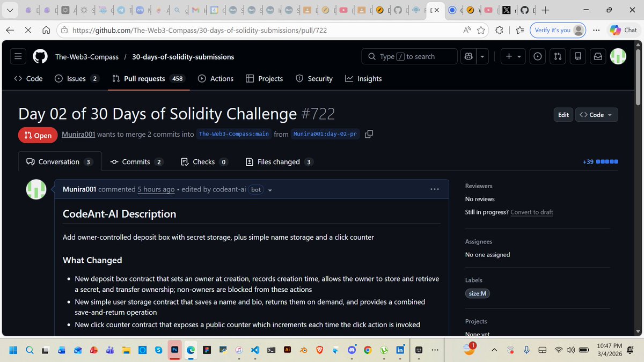The image size is (644, 362).
Task: Expand the Copilot dropdown arrow in header
Action: click(x=482, y=56)
